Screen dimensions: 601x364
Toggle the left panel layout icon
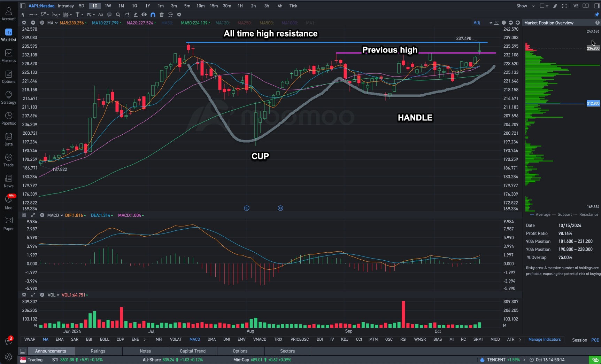[x=23, y=6]
